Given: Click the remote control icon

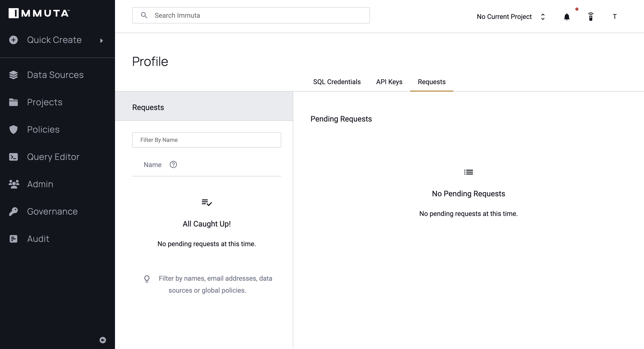Looking at the screenshot, I should click(591, 17).
